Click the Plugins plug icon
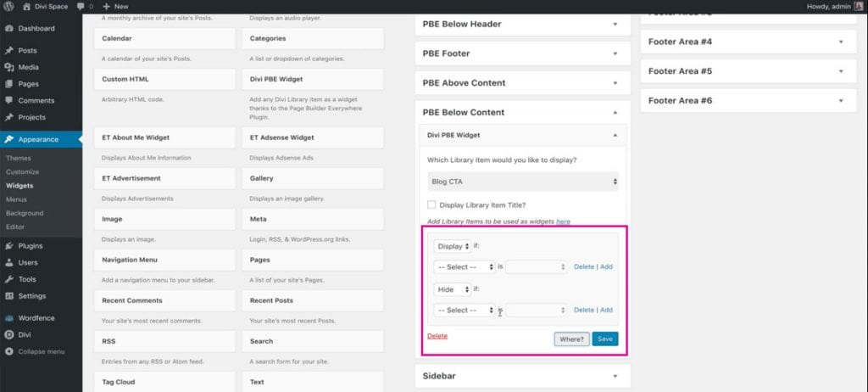Image resolution: width=868 pixels, height=392 pixels. 8,245
